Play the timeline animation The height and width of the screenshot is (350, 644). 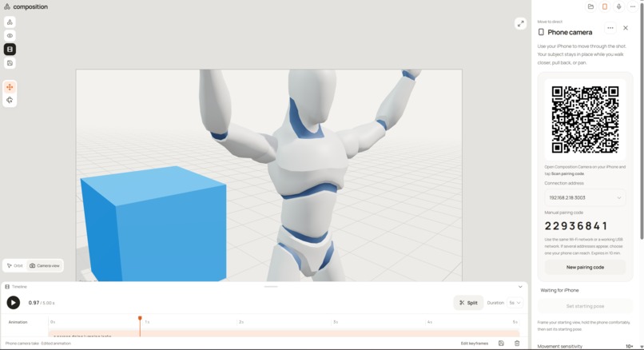click(x=13, y=303)
